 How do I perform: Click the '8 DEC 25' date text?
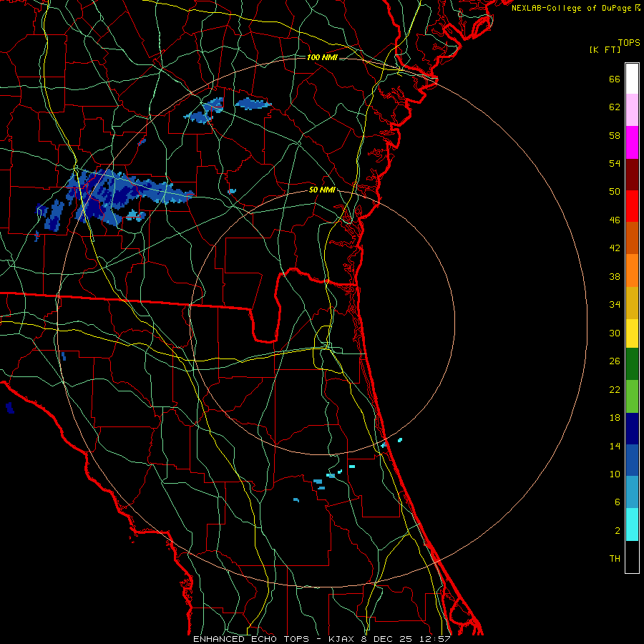(388, 639)
